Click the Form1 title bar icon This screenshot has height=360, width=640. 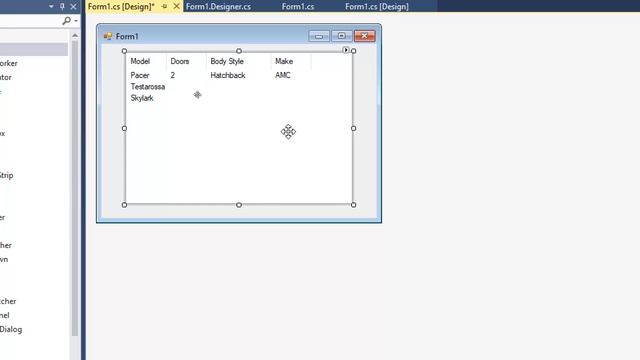pos(108,36)
